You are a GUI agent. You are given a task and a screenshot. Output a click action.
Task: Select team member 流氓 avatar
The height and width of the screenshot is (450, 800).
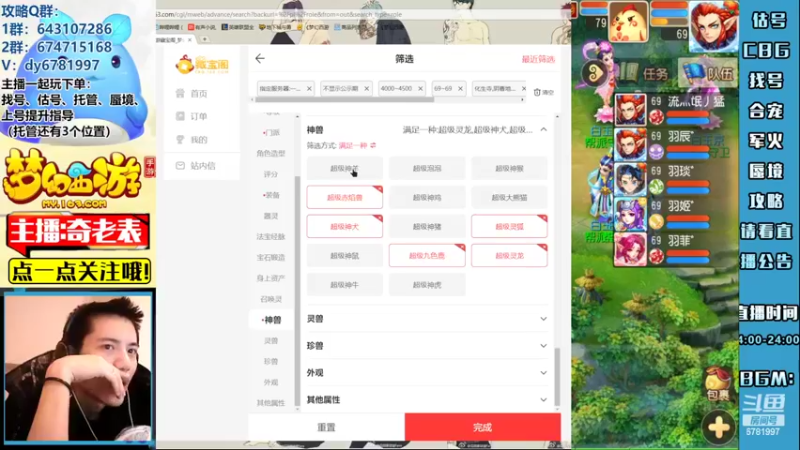coord(630,110)
